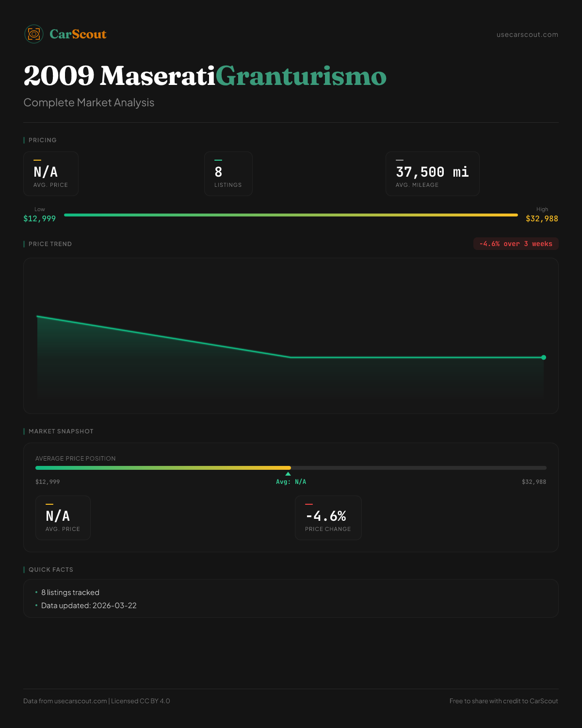Click the -4.6% over 3 weeks badge

click(x=516, y=244)
